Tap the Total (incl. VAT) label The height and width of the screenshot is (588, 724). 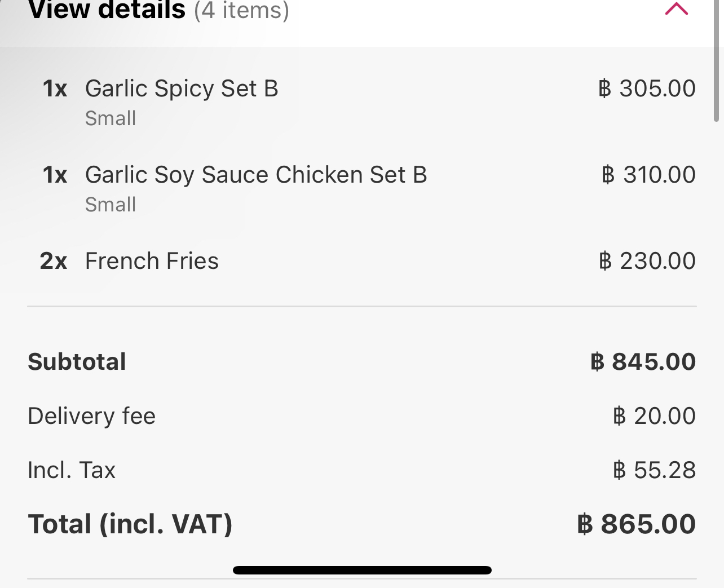click(x=130, y=524)
